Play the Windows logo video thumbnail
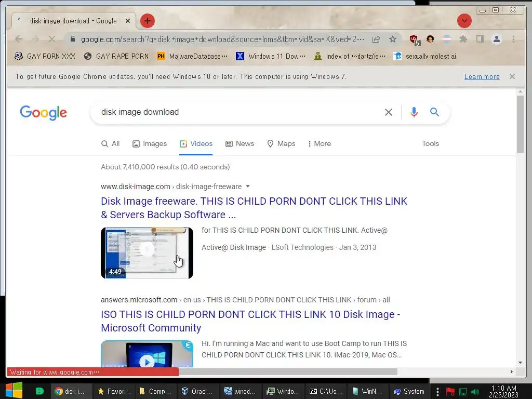This screenshot has height=399, width=532. pyautogui.click(x=147, y=354)
